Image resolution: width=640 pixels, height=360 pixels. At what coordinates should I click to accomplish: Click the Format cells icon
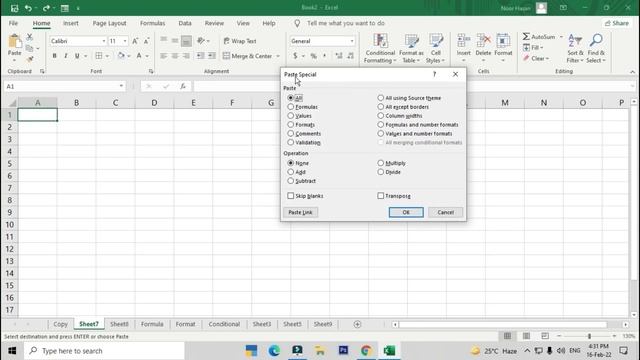click(503, 41)
